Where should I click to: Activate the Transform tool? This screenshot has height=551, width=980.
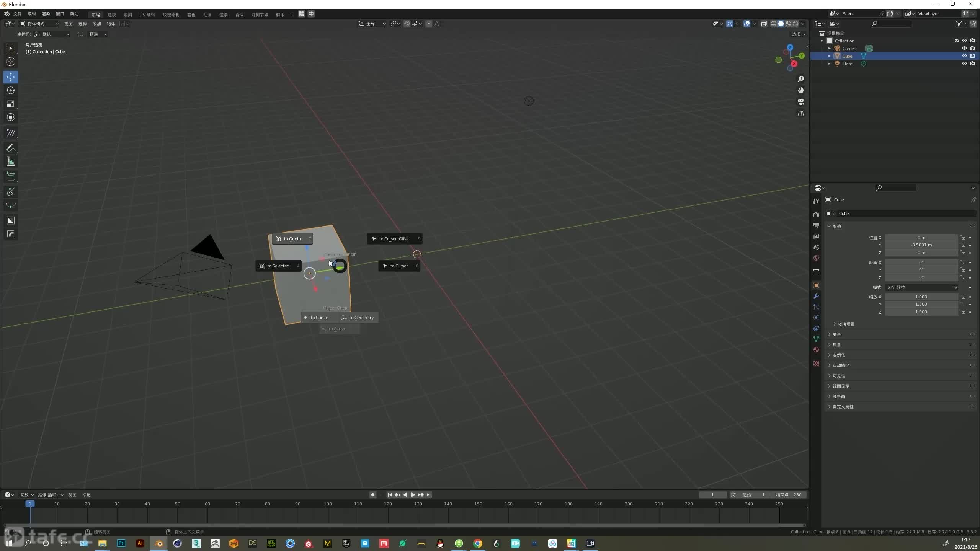pos(11,117)
